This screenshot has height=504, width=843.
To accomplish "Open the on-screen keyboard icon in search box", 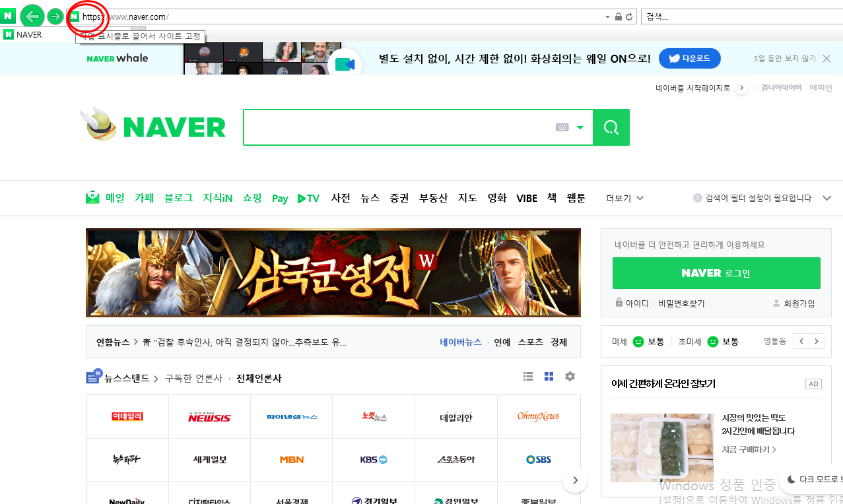I will (562, 127).
